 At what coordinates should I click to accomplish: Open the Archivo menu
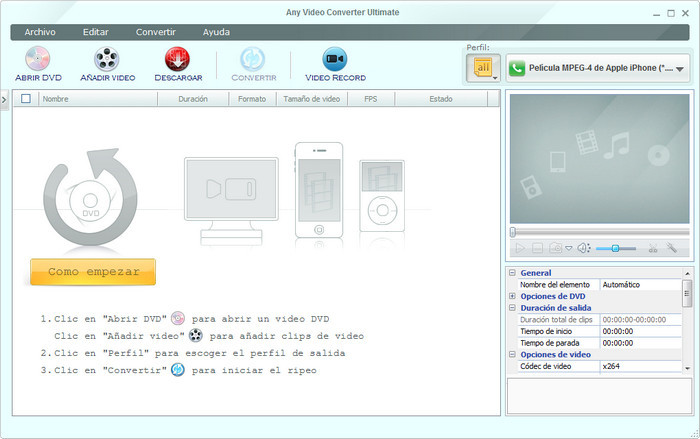pos(40,32)
